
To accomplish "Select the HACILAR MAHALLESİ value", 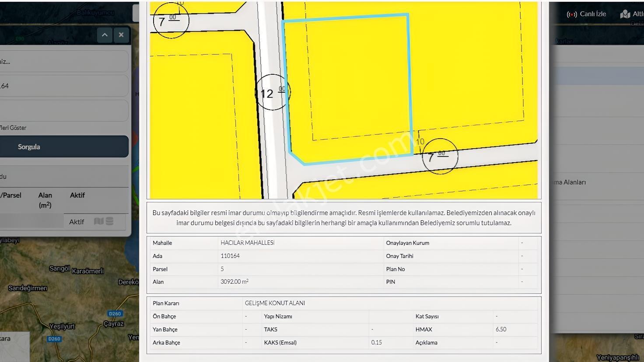I will 248,243.
